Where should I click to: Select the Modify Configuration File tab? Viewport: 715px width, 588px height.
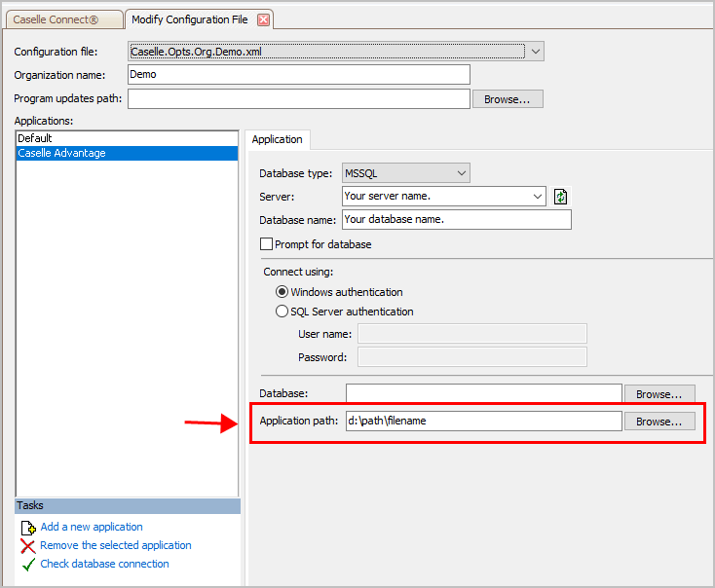[x=190, y=19]
